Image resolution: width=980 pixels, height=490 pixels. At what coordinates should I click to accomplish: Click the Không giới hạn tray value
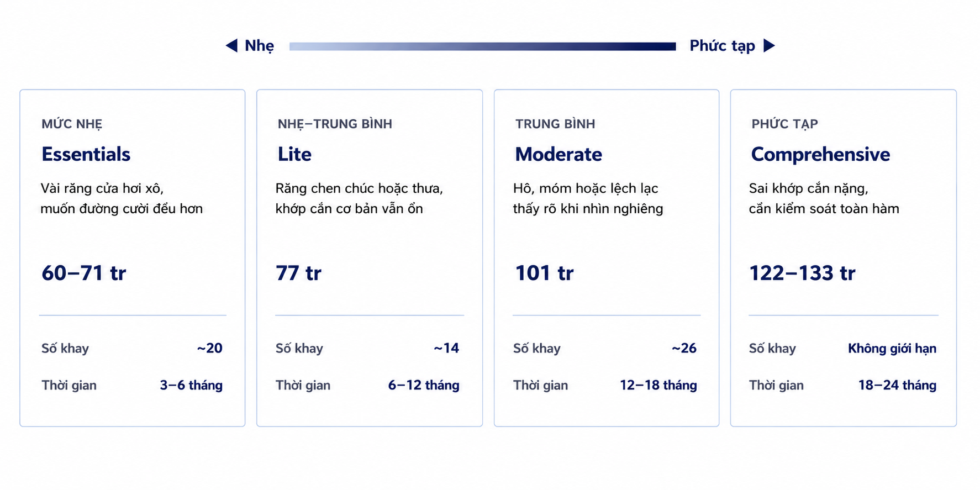coord(892,349)
